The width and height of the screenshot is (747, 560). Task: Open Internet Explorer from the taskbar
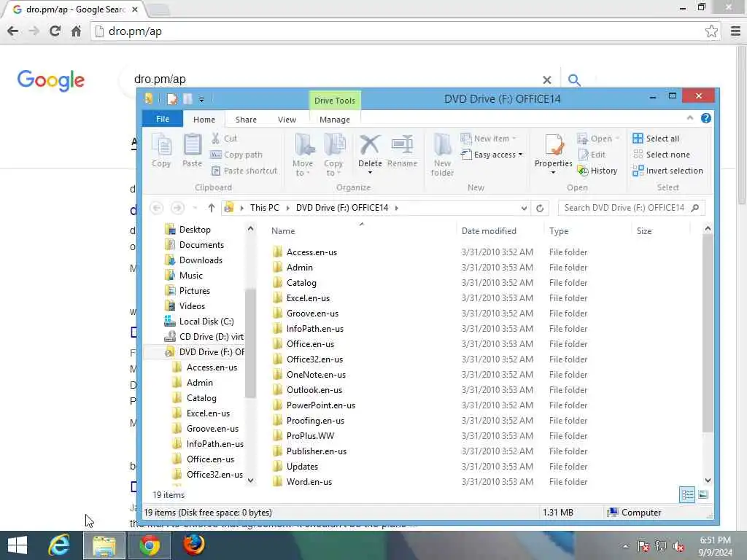coord(59,545)
